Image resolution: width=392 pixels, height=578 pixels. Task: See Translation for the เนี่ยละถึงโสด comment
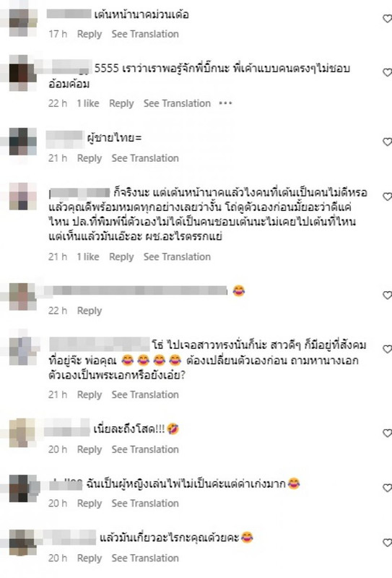(145, 449)
